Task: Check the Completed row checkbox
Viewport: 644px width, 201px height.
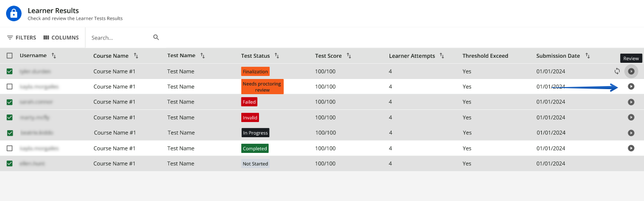Action: point(10,148)
